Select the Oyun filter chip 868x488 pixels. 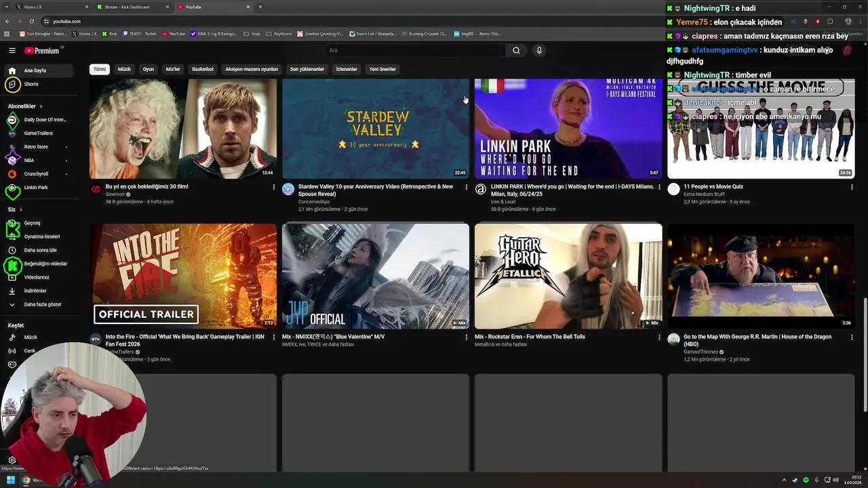pyautogui.click(x=149, y=69)
